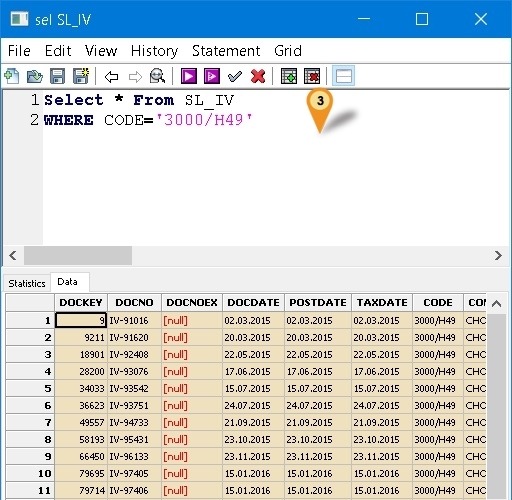Click the grid scroll up arrow
Screen dimensions: 512x500
pos(496,304)
